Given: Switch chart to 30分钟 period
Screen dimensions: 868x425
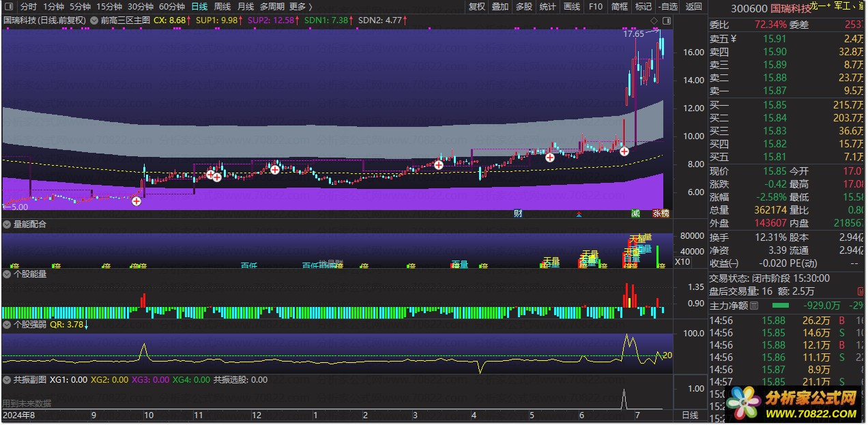Looking at the screenshot, I should coord(141,6).
